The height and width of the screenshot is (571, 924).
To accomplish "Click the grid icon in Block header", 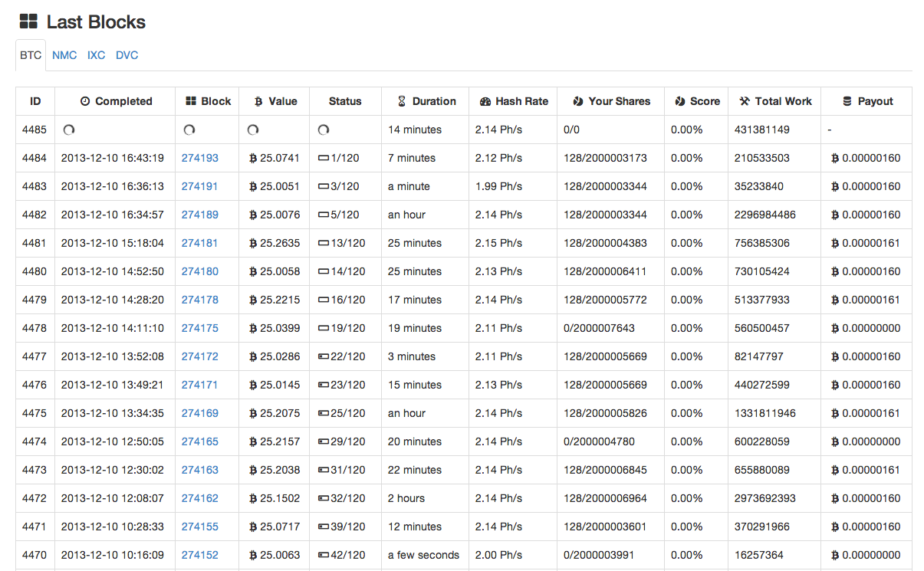I will click(191, 101).
